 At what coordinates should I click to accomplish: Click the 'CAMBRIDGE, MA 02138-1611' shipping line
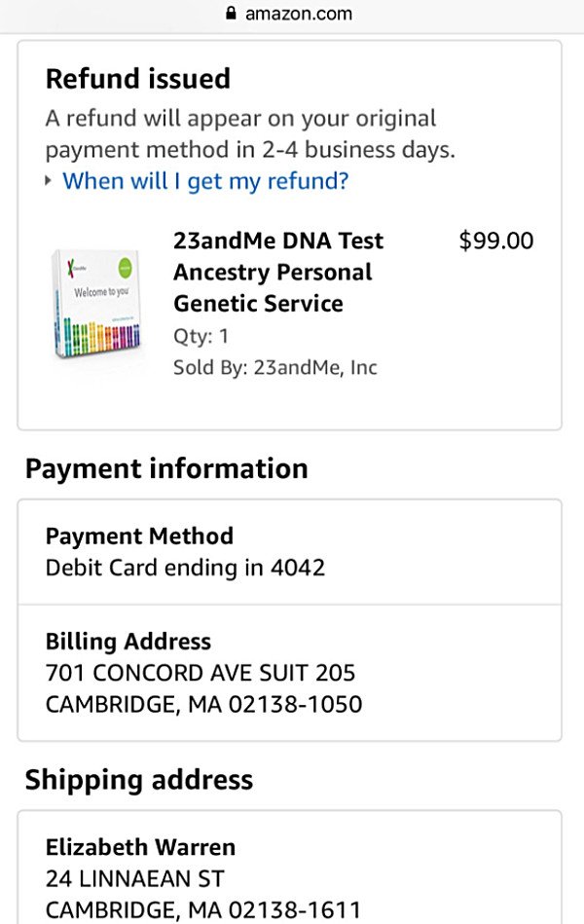(x=203, y=909)
